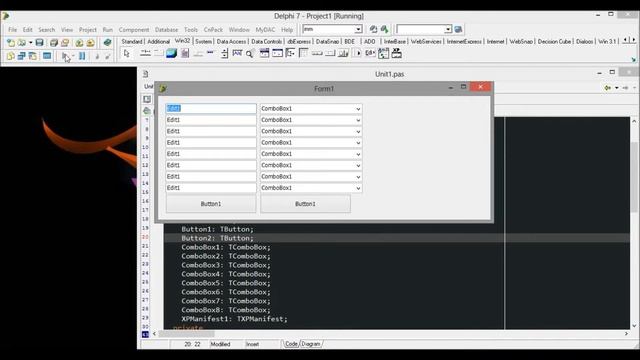This screenshot has width=640, height=360.
Task: Click Button1 below the Edit1 column
Action: point(211,204)
